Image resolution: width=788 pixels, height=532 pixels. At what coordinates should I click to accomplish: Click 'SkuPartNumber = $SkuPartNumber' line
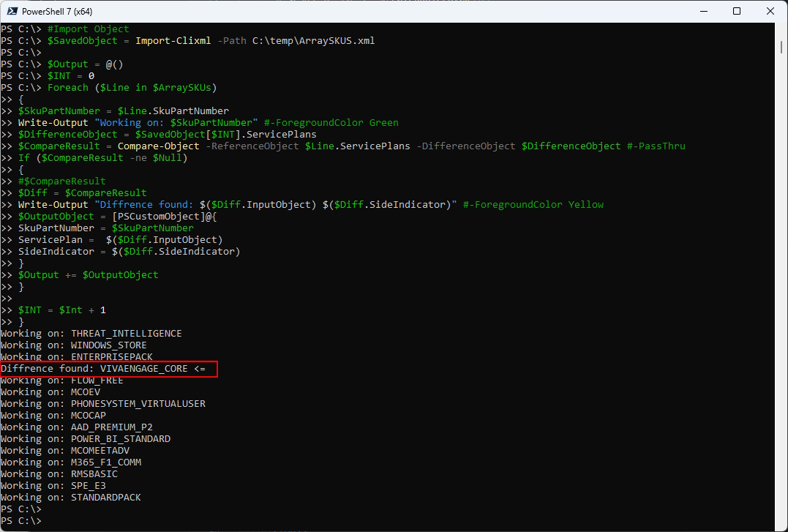[x=106, y=228]
